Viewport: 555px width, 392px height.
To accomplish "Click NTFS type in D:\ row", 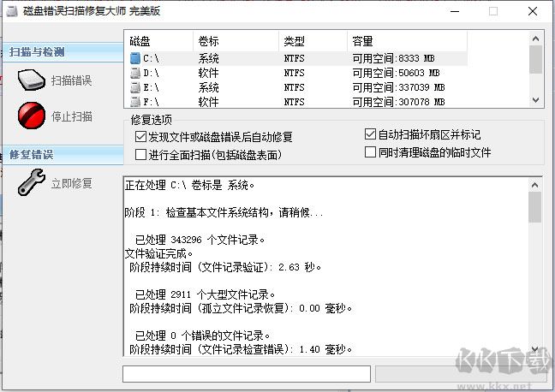I will pyautogui.click(x=294, y=73).
